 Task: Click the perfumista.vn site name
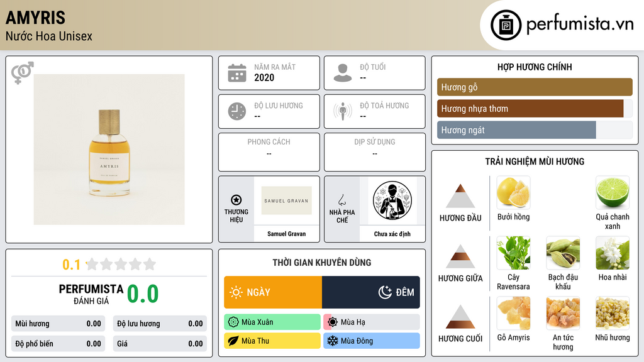[x=580, y=25]
